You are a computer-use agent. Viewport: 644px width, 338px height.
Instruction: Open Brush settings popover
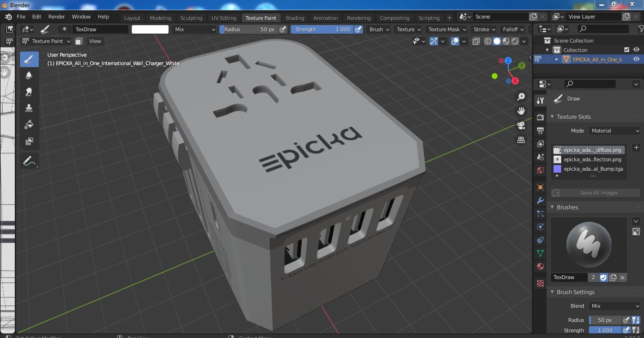[379, 29]
